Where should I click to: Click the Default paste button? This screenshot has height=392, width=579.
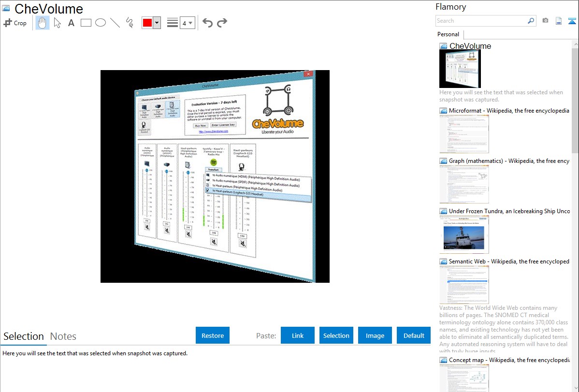(414, 335)
